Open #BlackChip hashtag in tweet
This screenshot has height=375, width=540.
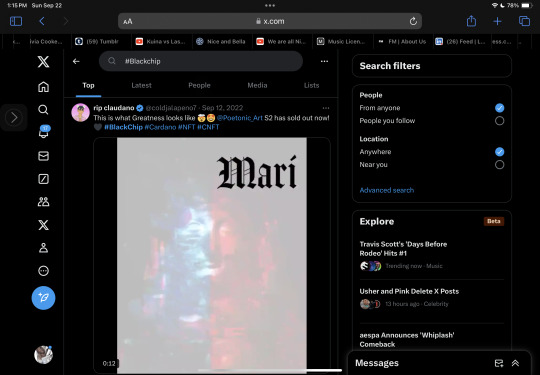coord(123,127)
